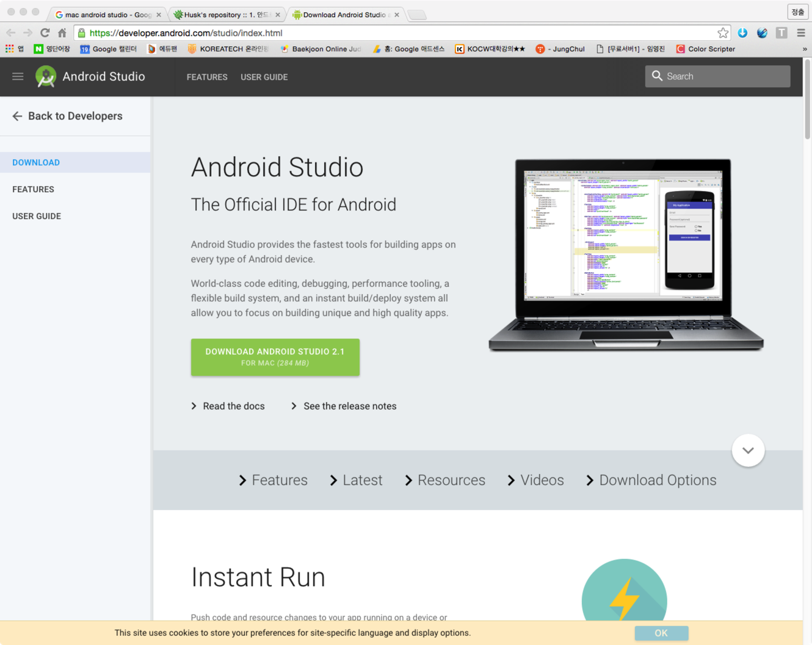The height and width of the screenshot is (645, 812).
Task: Open the Color Scripter bookmark
Action: [706, 49]
